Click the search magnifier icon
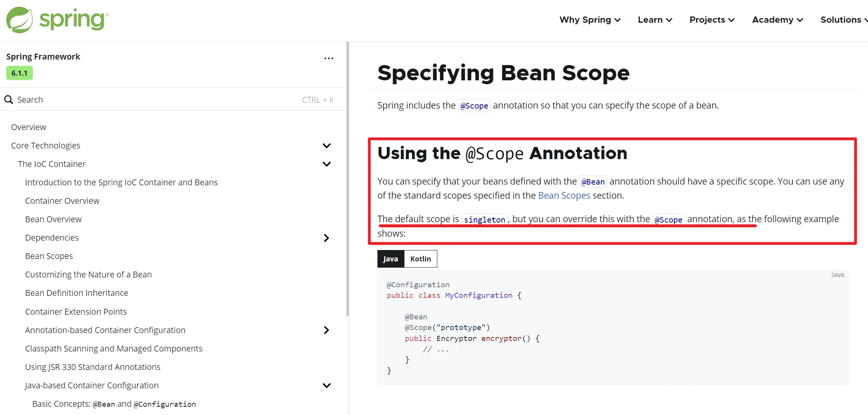Screen dimensions: 868x415 (9, 100)
